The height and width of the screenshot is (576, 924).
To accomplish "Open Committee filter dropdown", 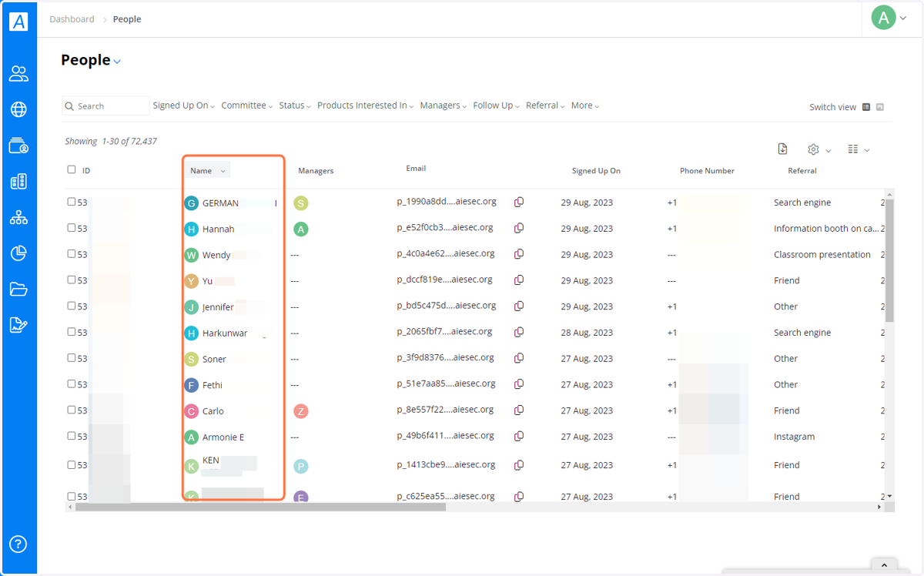I will tap(247, 105).
